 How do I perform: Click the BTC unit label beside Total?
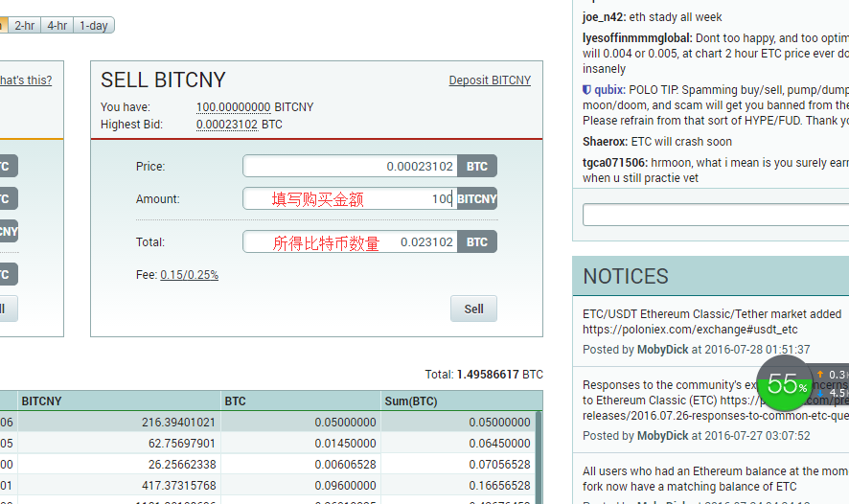[477, 242]
